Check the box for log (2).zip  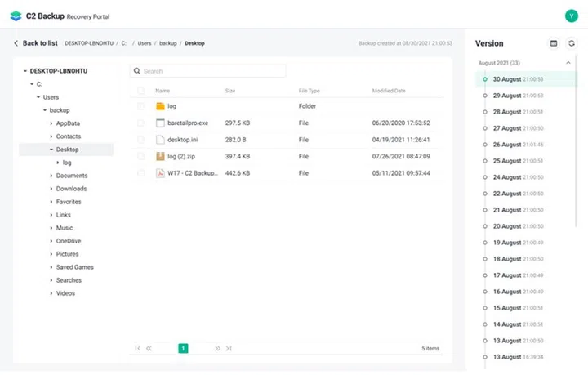(x=140, y=156)
